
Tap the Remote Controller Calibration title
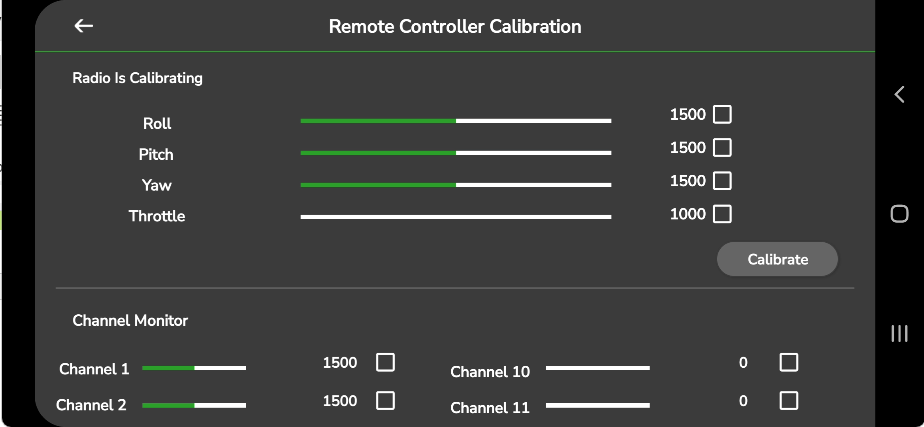coord(455,26)
